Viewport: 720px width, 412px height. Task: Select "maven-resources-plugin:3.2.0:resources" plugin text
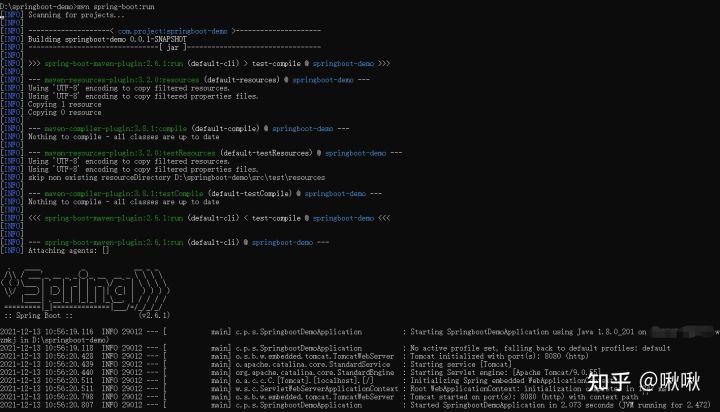click(122, 80)
